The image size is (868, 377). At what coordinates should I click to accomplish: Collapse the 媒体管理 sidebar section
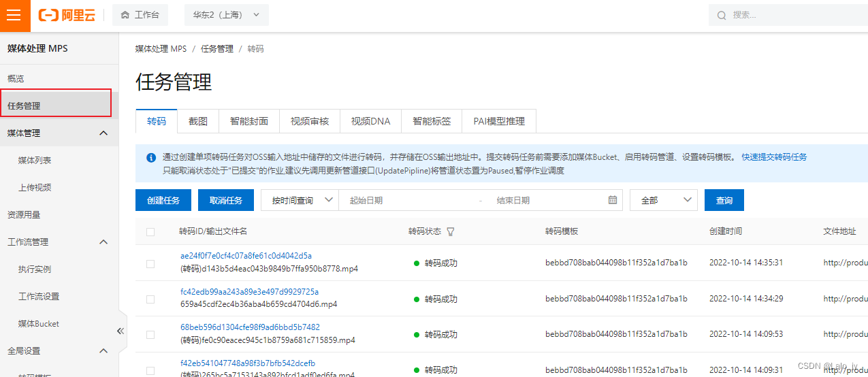[x=103, y=133]
